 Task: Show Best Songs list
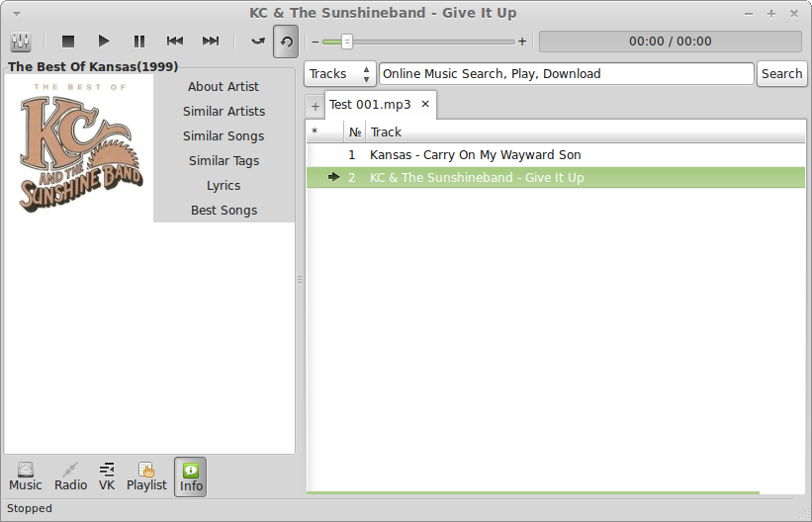[224, 211]
